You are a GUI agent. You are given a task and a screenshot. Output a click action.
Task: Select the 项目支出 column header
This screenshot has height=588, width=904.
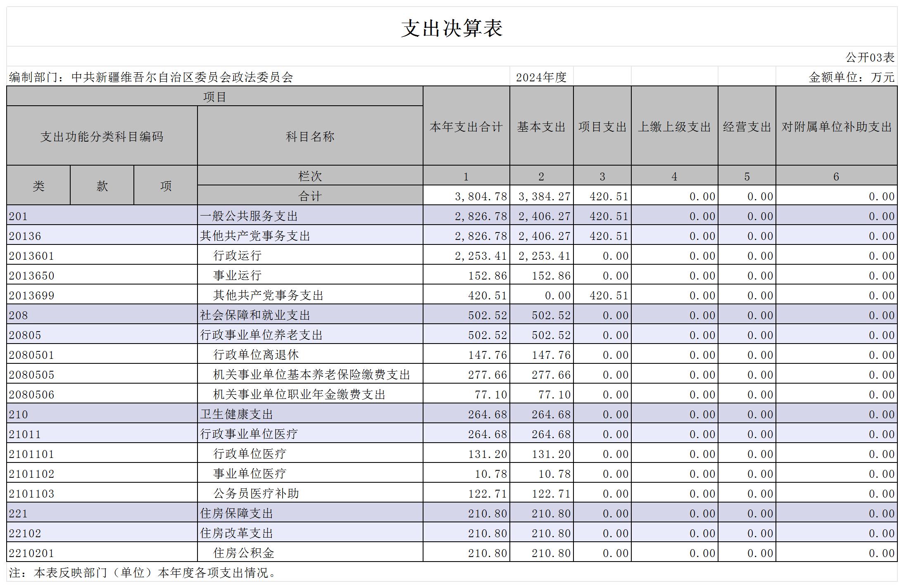tap(602, 127)
